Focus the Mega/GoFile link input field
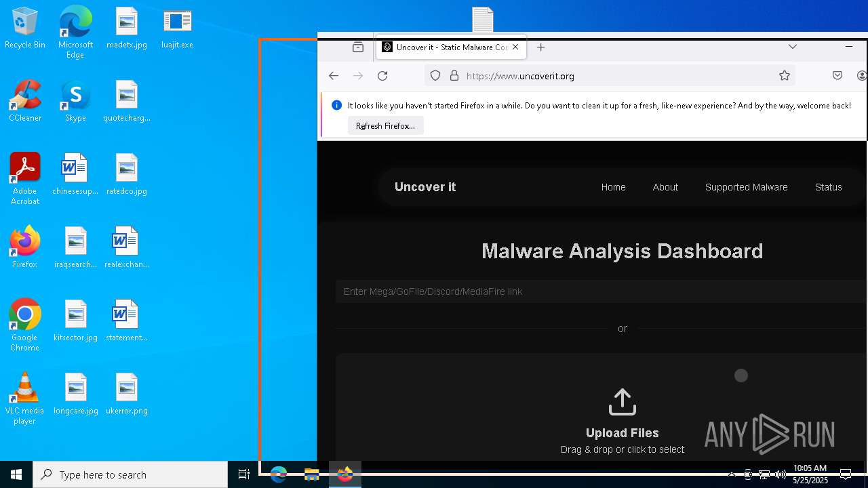This screenshot has width=868, height=488. point(601,291)
